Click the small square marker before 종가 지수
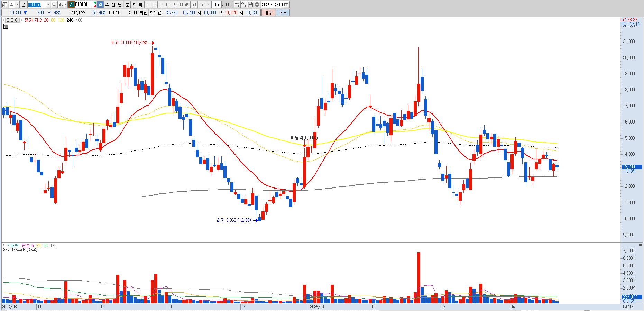Viewport: 644px width, 311px height. coord(22,20)
